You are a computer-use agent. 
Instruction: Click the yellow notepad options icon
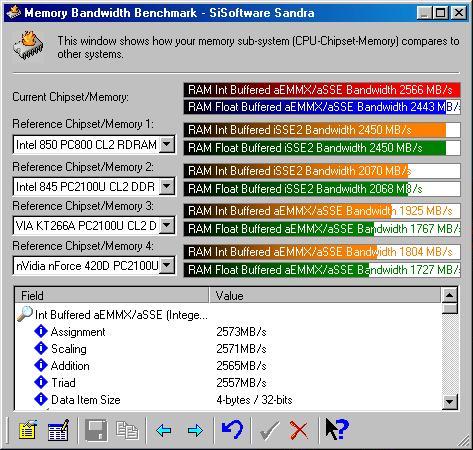pos(27,430)
